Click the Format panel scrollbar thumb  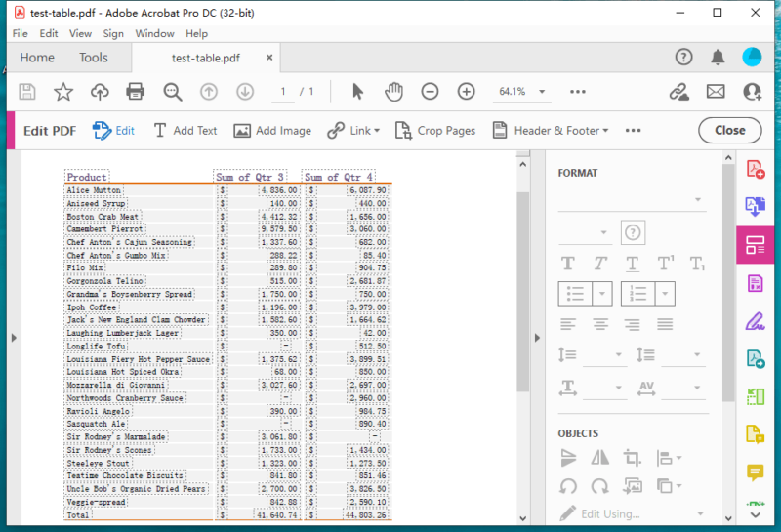(x=728, y=282)
